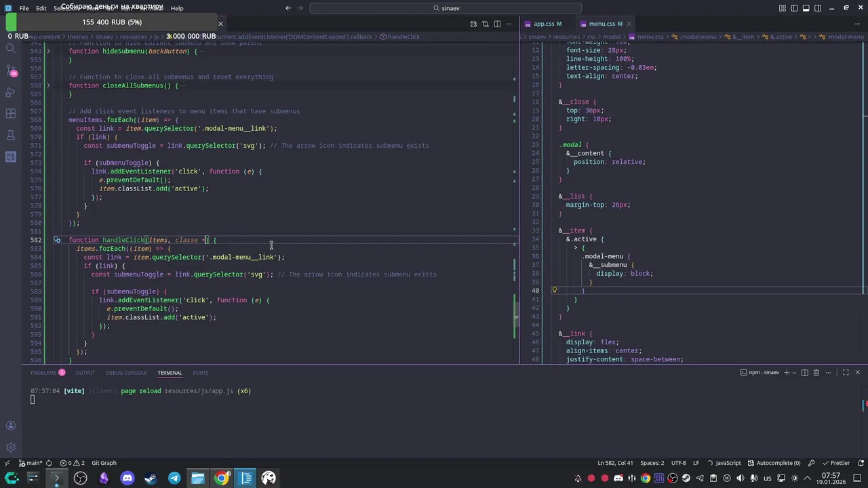Open Source Control view with badge
The image size is (868, 488).
10,70
